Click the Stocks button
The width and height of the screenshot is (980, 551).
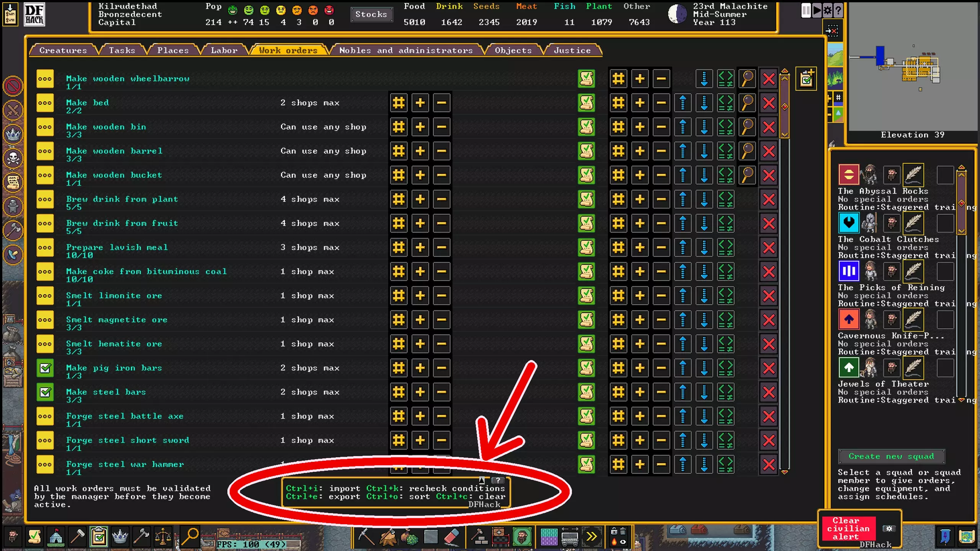tap(371, 15)
